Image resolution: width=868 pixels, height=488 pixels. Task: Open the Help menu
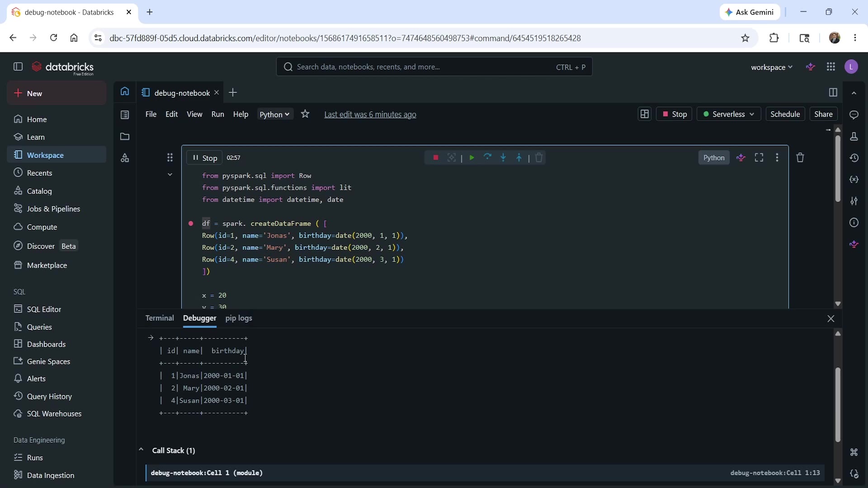[241, 114]
